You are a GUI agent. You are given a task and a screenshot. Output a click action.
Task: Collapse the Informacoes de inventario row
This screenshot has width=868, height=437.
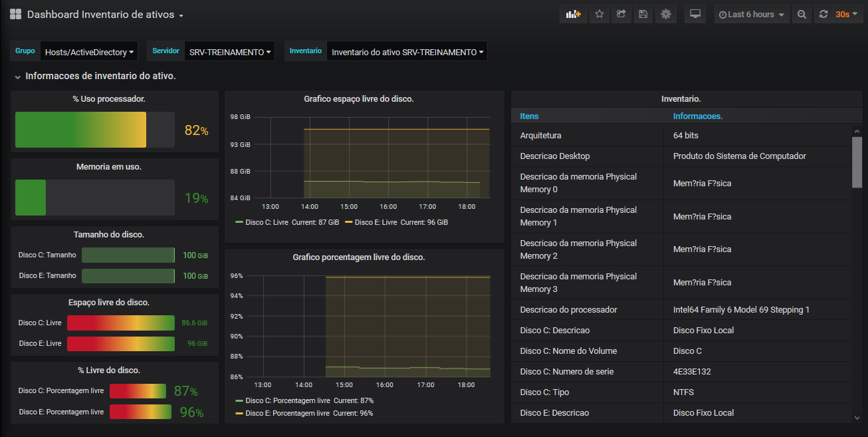pyautogui.click(x=18, y=77)
